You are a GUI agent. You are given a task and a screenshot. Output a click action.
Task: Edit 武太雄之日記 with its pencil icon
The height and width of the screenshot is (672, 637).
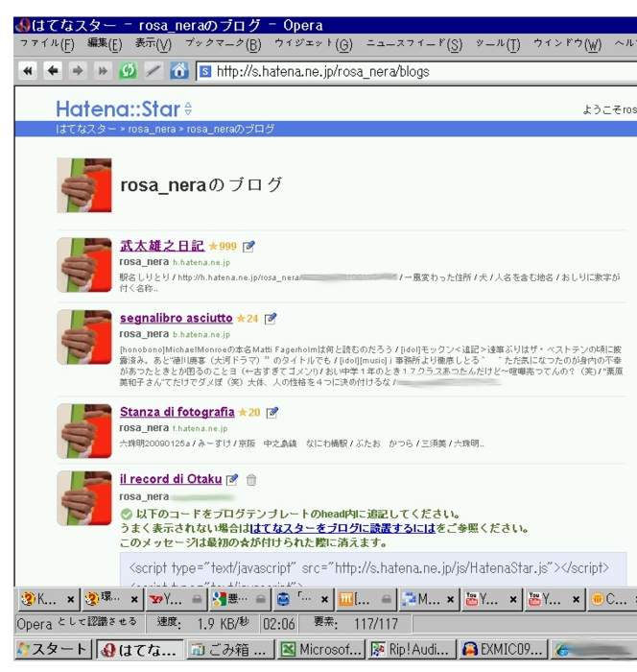pyautogui.click(x=248, y=246)
